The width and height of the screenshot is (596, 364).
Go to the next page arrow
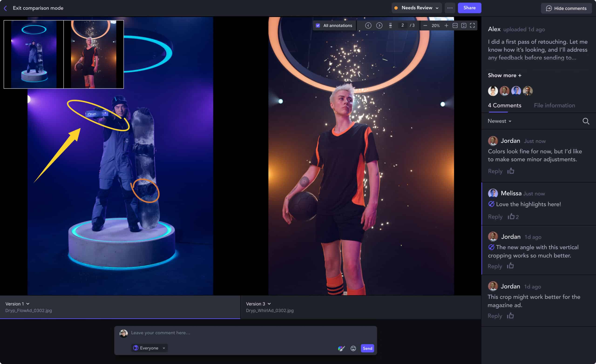[379, 25]
